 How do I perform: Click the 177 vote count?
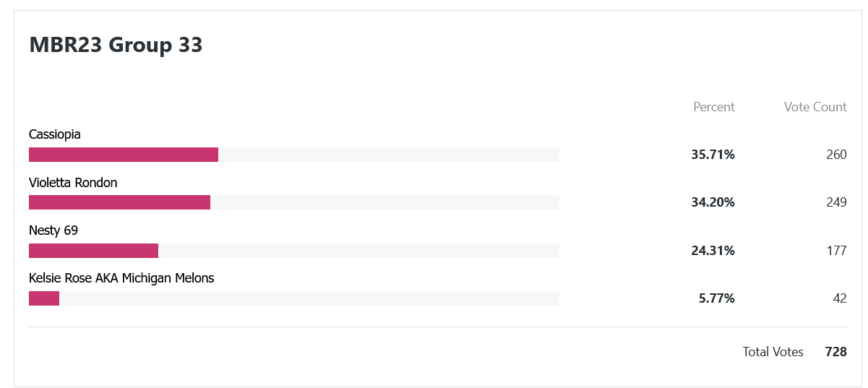click(x=836, y=251)
